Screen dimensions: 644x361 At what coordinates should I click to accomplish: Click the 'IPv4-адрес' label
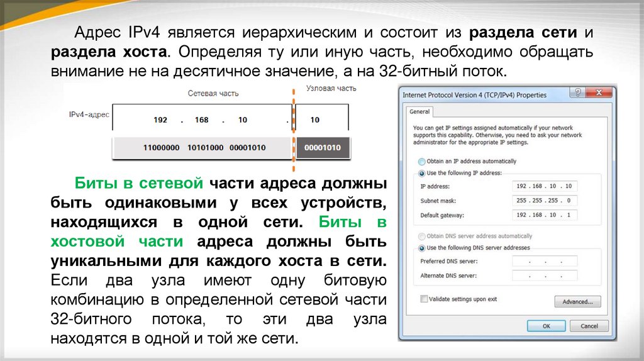[x=89, y=114]
